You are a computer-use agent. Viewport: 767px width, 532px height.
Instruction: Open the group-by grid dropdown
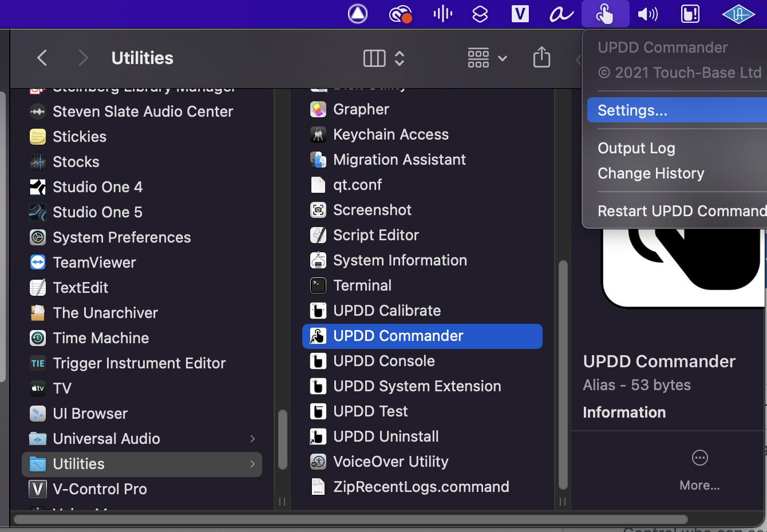(488, 58)
